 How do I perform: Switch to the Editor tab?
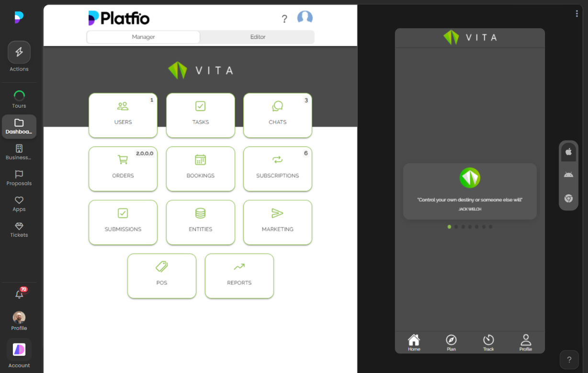pyautogui.click(x=258, y=37)
